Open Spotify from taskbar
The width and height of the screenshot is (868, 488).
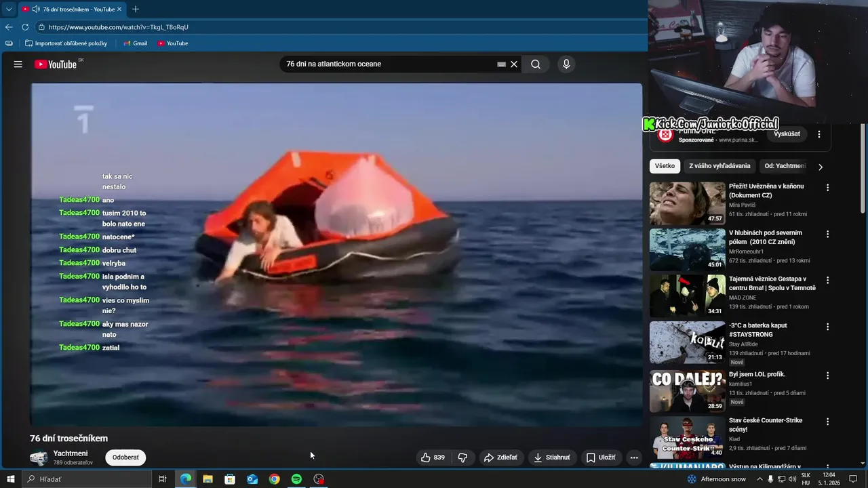tap(296, 479)
